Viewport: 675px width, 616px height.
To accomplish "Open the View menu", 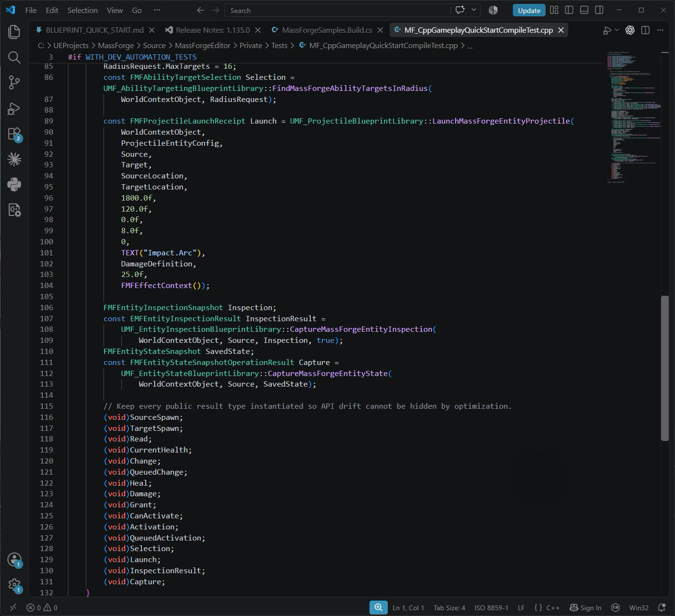I will click(x=115, y=10).
